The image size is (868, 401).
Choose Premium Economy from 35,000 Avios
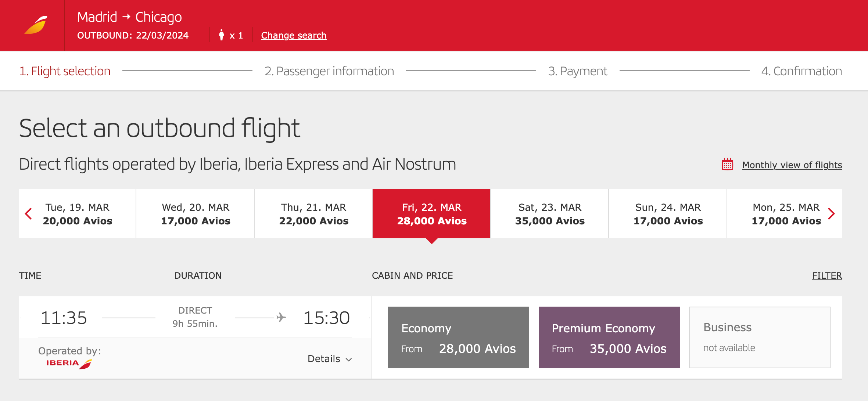coord(609,337)
